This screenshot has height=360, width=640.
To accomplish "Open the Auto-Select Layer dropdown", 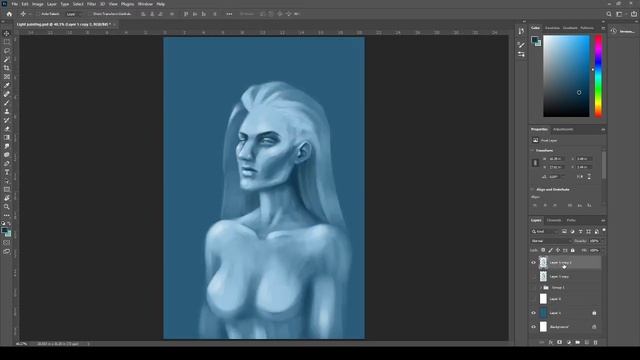I will point(74,14).
